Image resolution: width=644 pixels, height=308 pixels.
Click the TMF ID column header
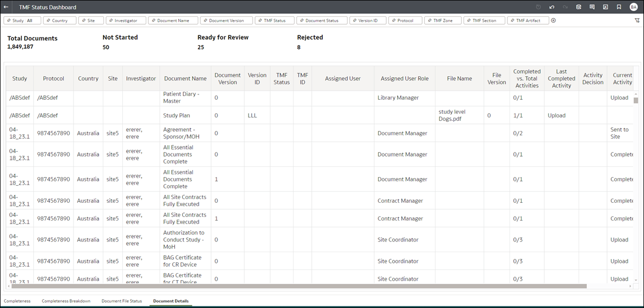point(302,78)
